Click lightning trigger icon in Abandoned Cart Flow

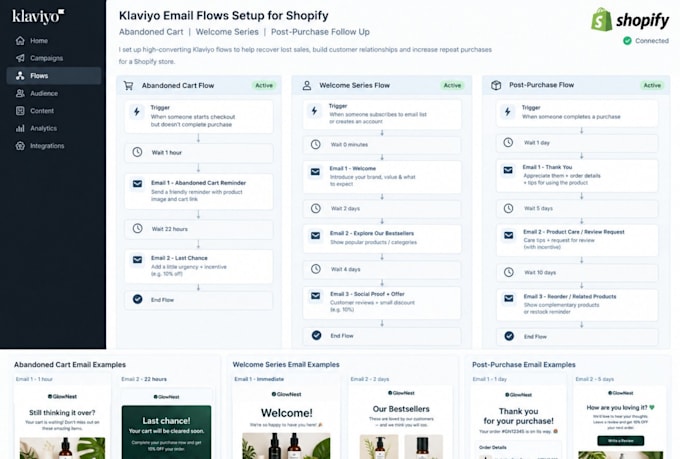click(137, 112)
